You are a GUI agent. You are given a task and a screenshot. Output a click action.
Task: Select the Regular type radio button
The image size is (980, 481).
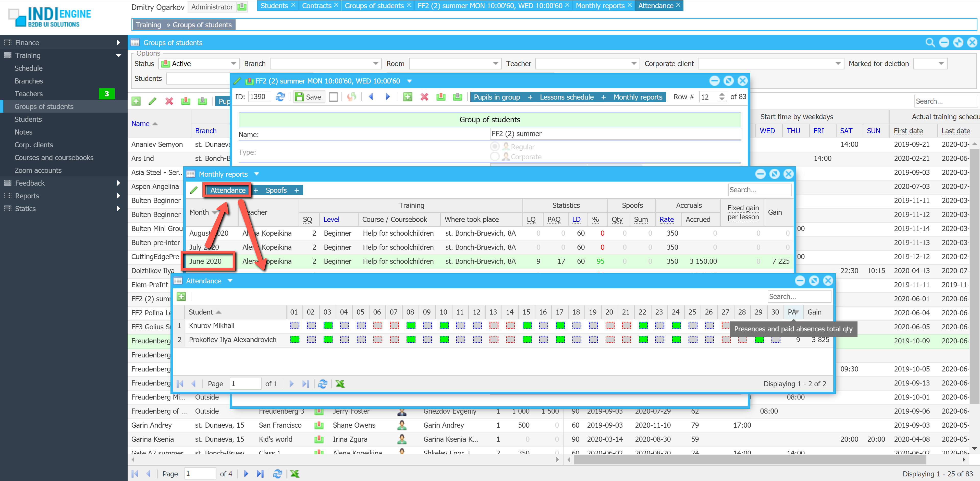coord(495,147)
